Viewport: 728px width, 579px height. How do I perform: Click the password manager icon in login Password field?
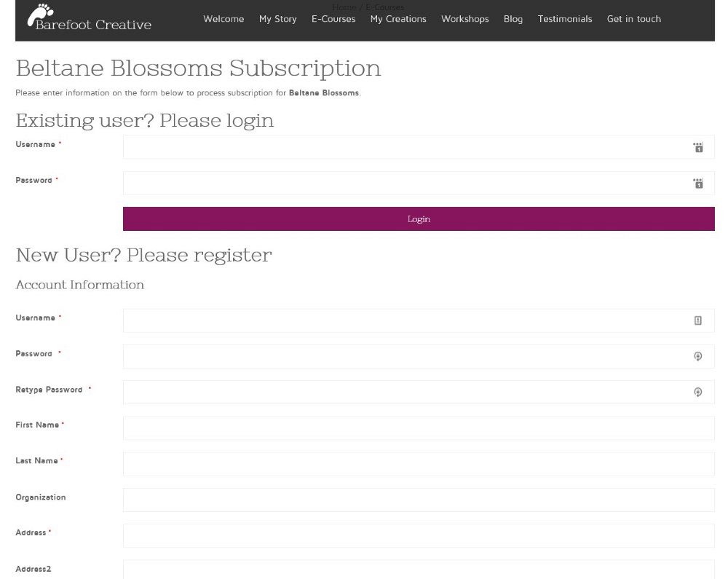point(698,183)
